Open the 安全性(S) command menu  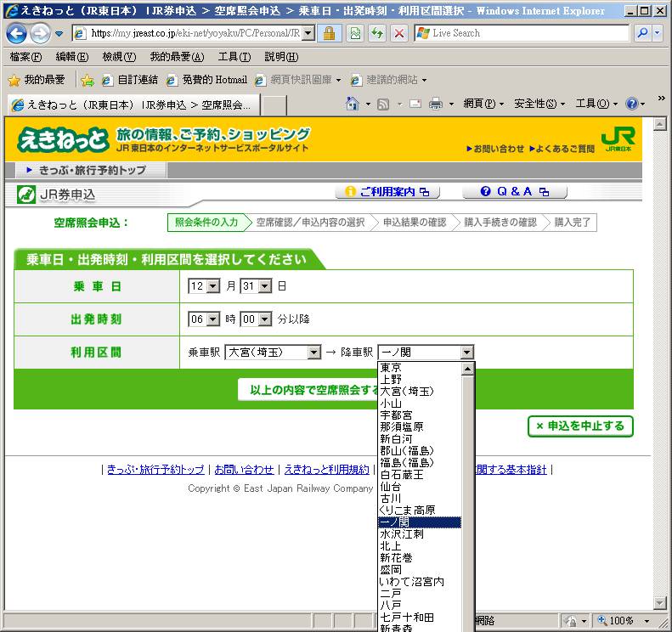click(539, 104)
